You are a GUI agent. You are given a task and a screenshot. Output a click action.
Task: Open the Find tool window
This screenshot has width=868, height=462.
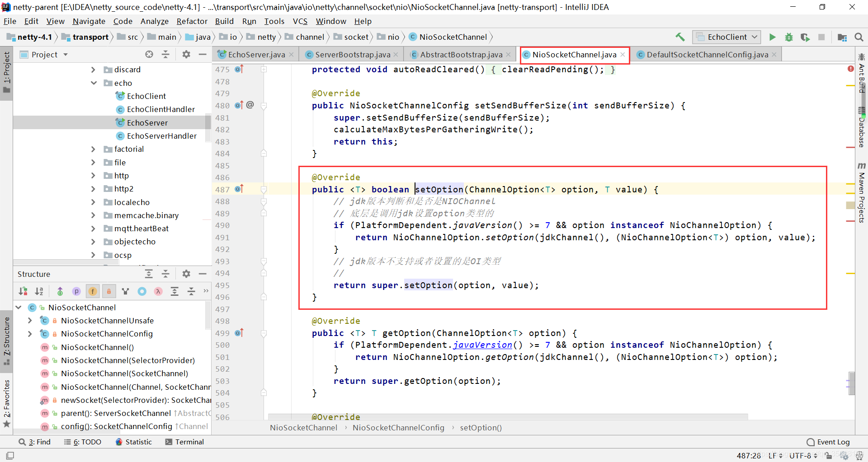click(x=35, y=442)
